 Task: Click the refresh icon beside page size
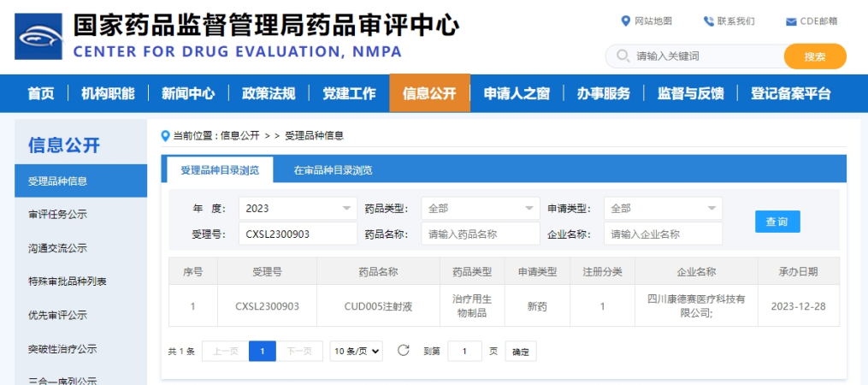click(x=404, y=351)
